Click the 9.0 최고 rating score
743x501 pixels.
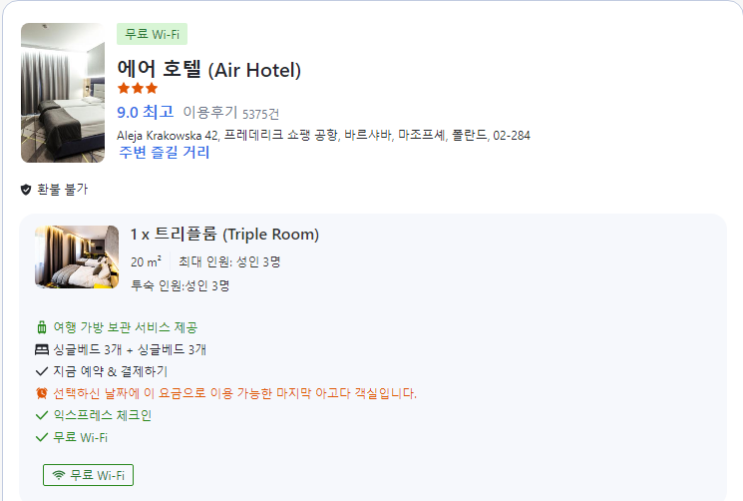145,112
